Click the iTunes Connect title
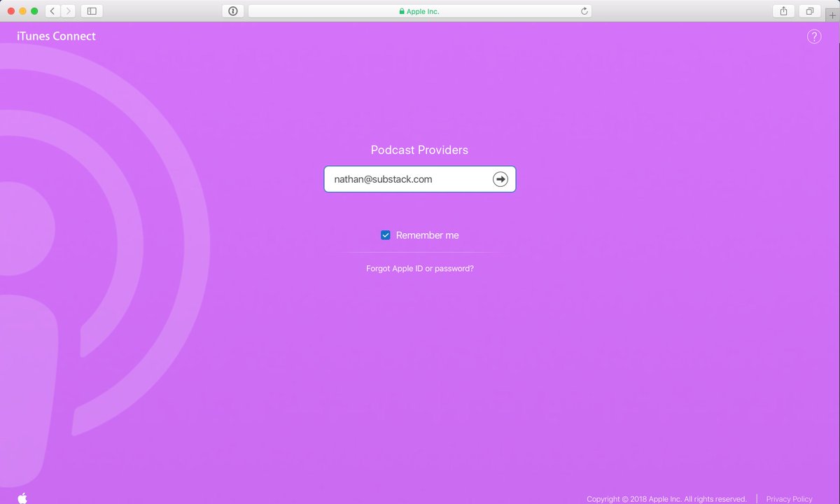This screenshot has height=504, width=840. (56, 36)
